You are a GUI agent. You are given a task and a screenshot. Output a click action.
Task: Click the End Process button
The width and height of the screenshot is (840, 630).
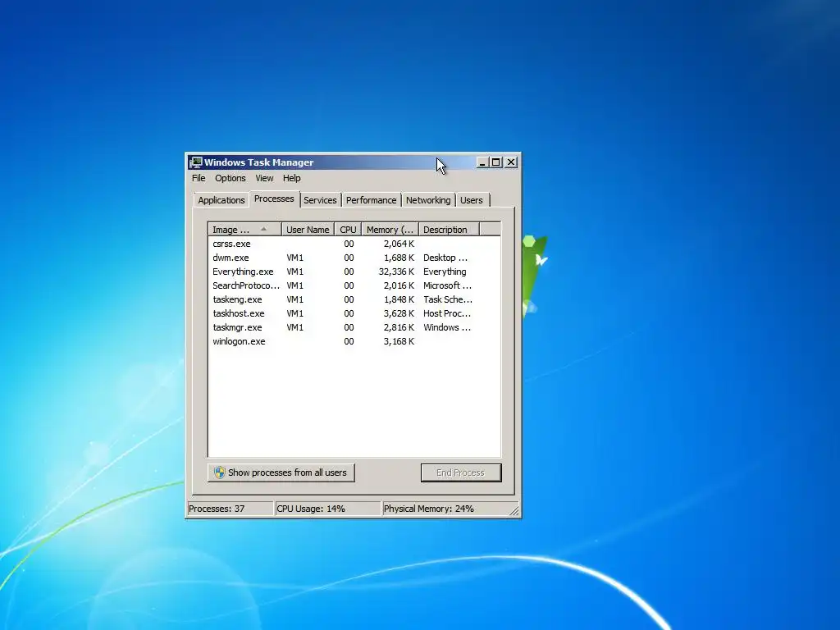point(461,472)
